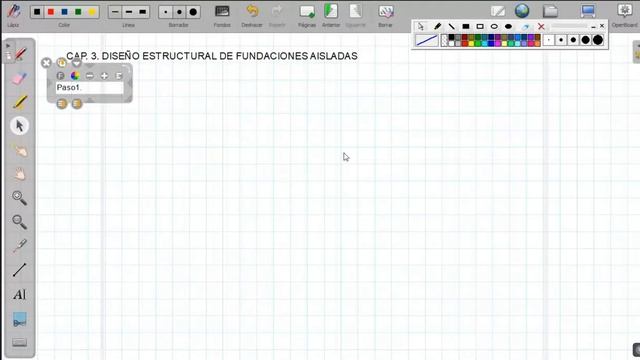
Task: Select medium line width
Action: tap(129, 12)
